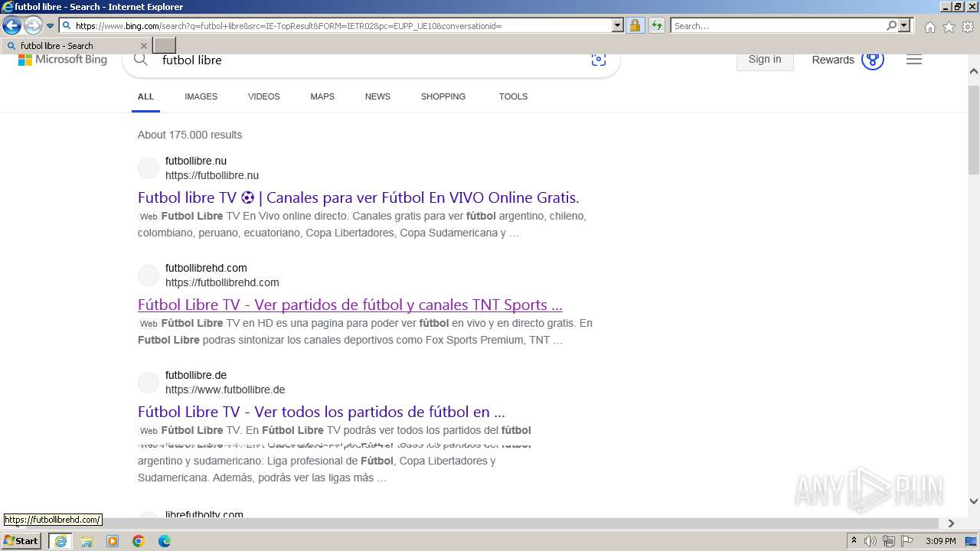Close the 'futbol libre - Search' tab
Image resolution: width=980 pixels, height=551 pixels.
click(143, 46)
